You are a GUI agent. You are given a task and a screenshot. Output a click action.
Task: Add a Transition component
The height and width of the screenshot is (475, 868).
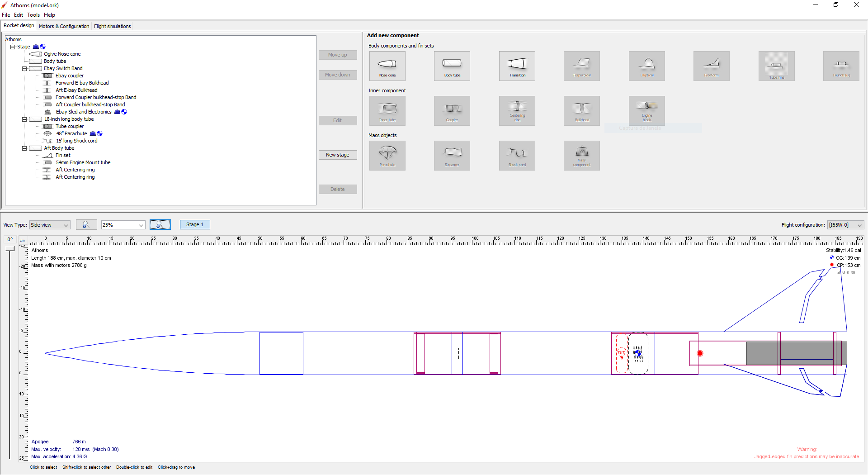517,66
